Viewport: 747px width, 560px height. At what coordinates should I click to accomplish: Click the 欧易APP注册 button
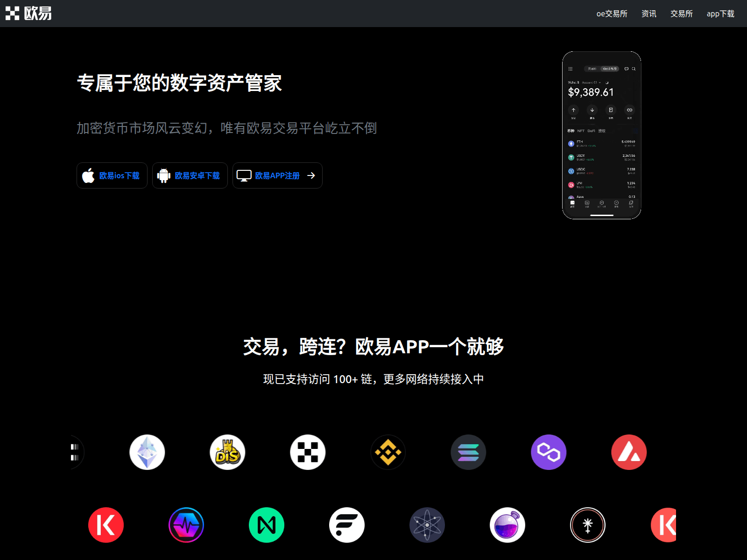click(277, 175)
